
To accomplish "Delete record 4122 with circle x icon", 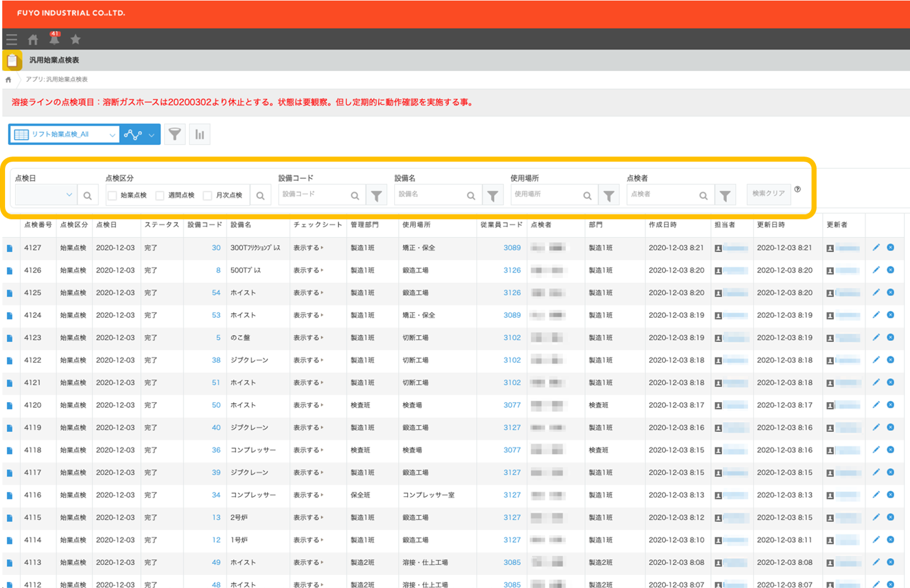I will coord(890,360).
